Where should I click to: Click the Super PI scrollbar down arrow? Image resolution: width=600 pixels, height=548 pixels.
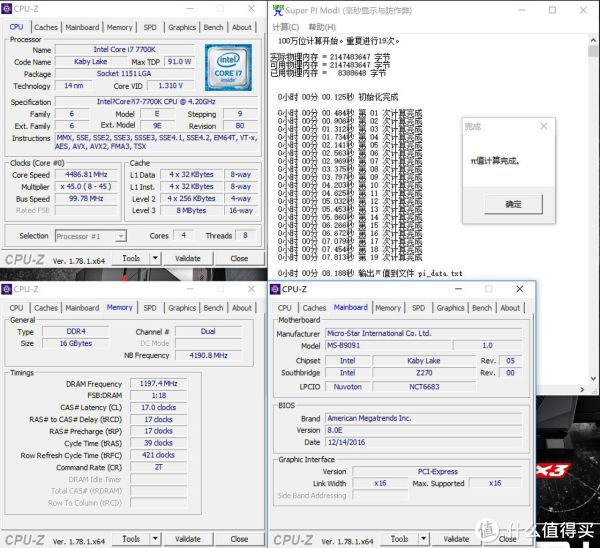coord(593,379)
